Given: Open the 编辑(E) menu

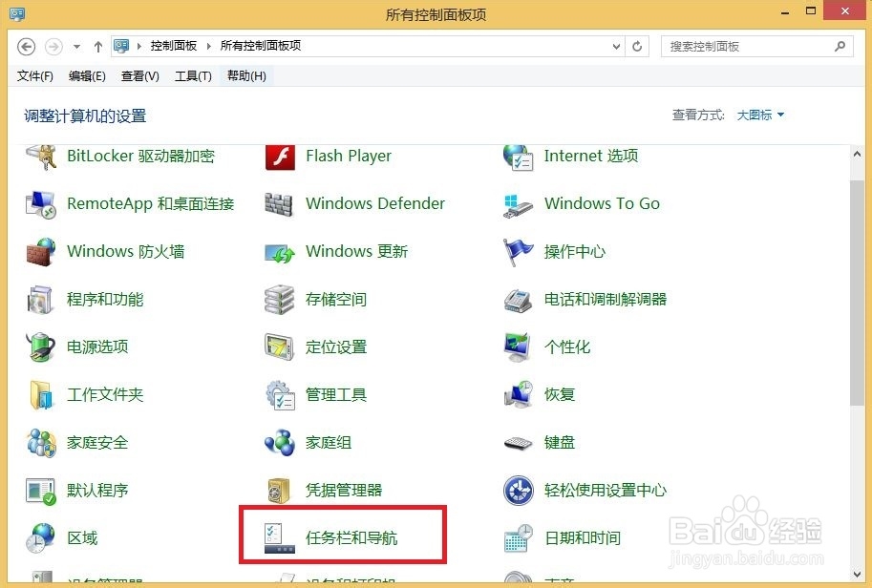Looking at the screenshot, I should coord(87,76).
